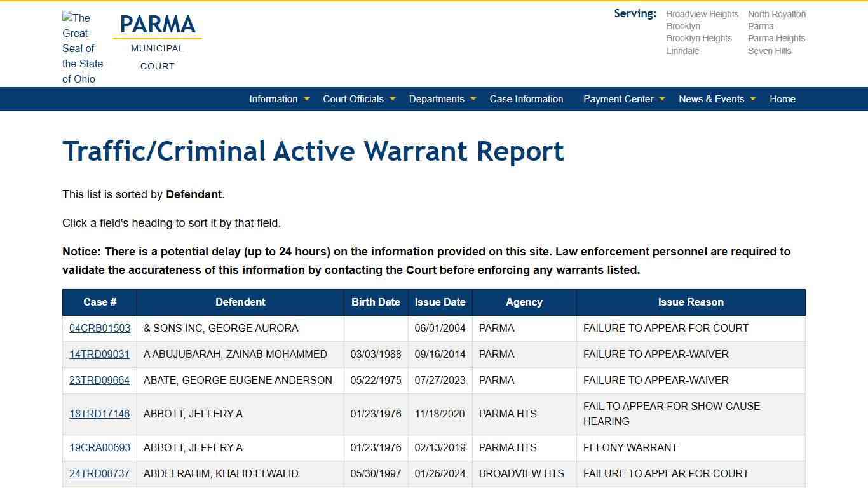Expand the Court Officials dropdown arrow
Screen dimensions: 868x488
(393, 99)
